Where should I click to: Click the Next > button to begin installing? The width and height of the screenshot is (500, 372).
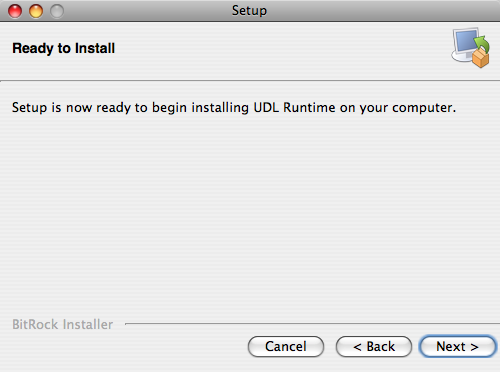coord(457,347)
